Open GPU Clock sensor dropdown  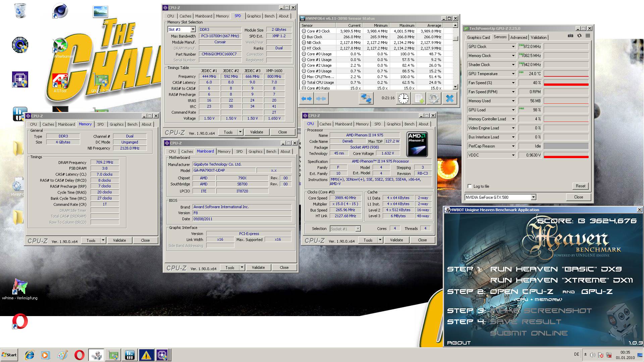(x=513, y=47)
